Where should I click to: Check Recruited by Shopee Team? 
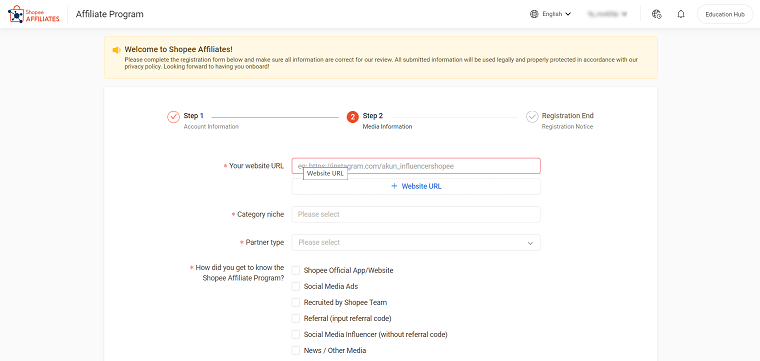point(296,302)
